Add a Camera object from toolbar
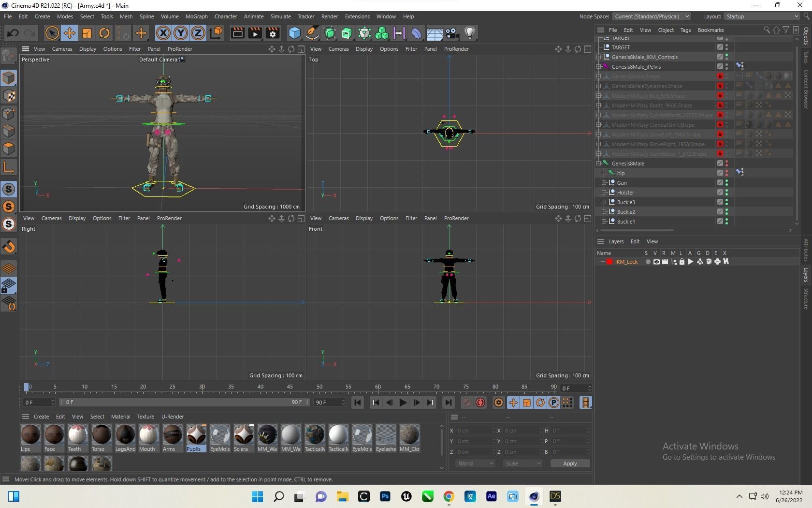 click(x=452, y=33)
